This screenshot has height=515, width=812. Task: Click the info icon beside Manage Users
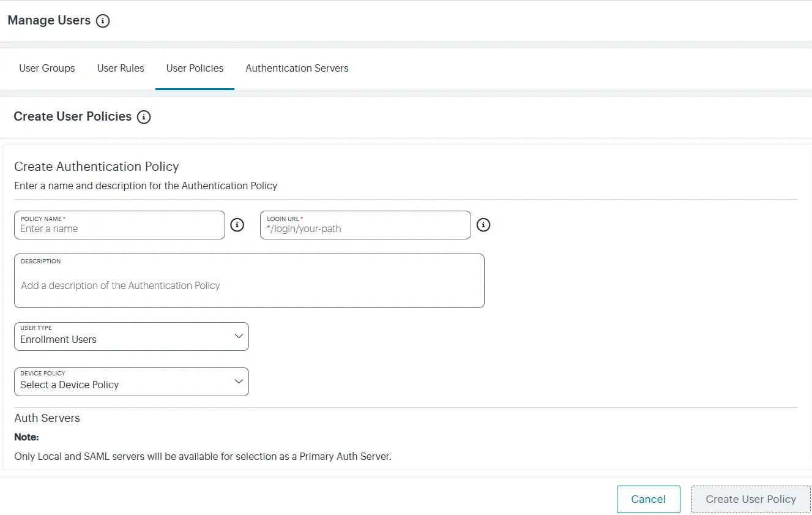[103, 21]
